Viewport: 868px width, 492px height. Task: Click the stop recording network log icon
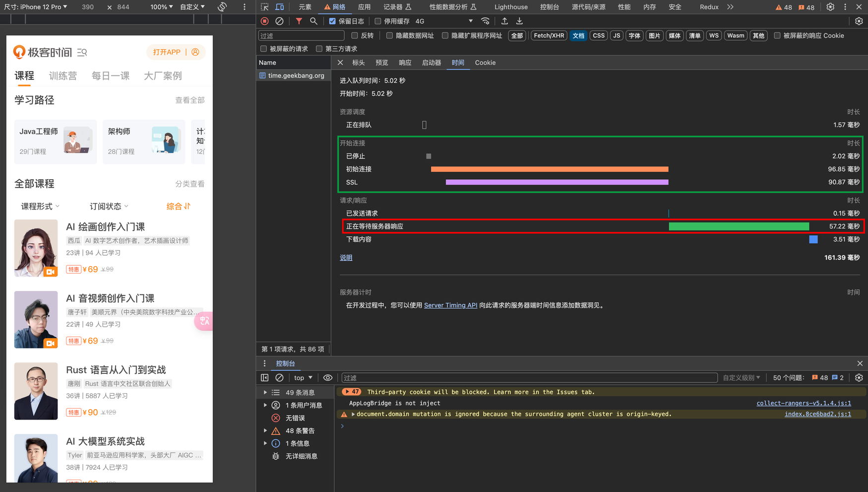coord(265,21)
